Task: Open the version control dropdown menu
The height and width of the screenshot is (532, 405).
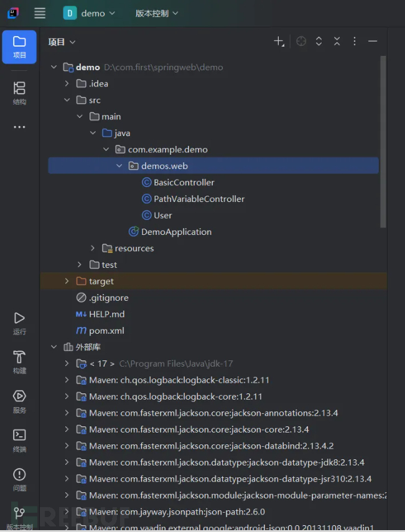Action: tap(157, 13)
